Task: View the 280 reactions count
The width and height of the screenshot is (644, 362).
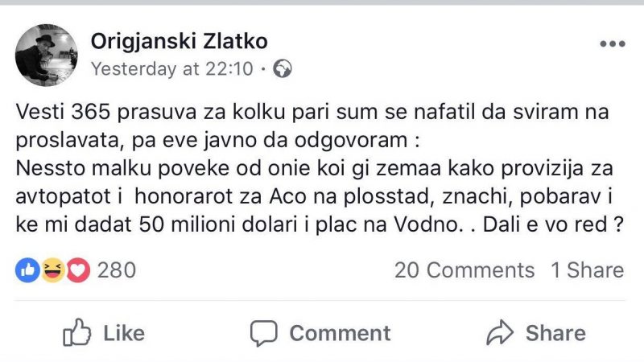Action: (x=117, y=271)
